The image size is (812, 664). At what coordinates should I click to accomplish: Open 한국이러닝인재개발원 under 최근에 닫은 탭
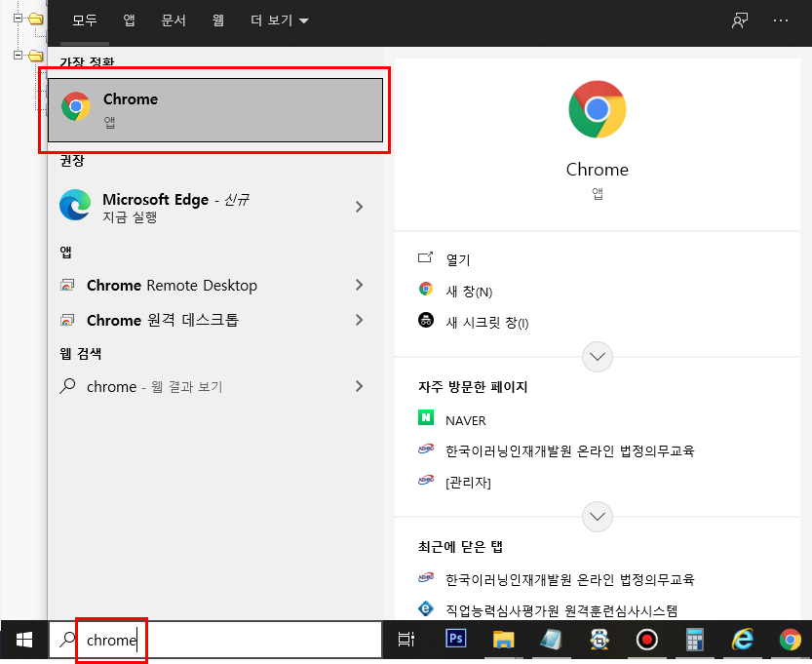[x=569, y=579]
